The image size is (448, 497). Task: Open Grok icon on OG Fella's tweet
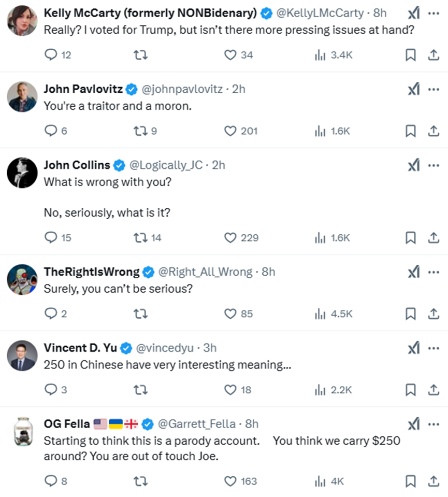point(413,424)
